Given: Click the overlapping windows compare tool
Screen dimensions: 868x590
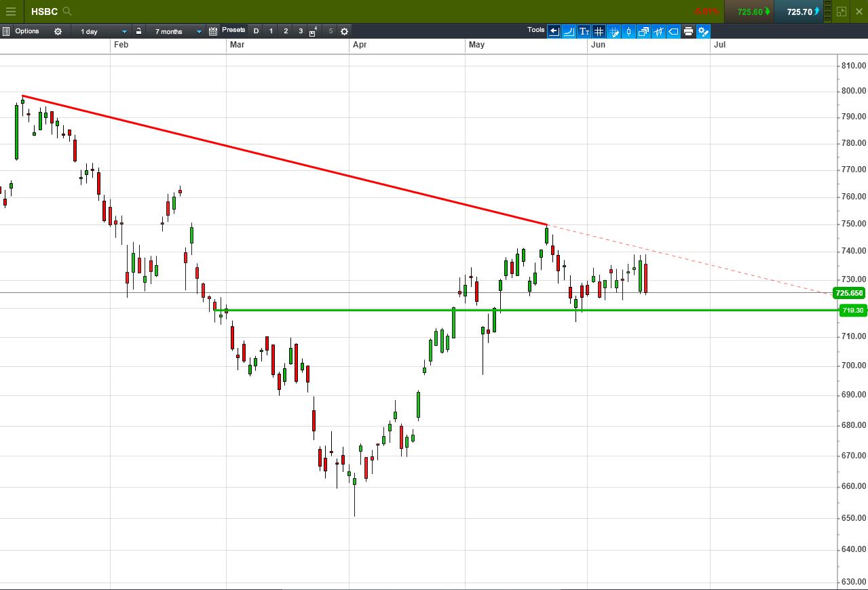Looking at the screenshot, I should click(643, 31).
